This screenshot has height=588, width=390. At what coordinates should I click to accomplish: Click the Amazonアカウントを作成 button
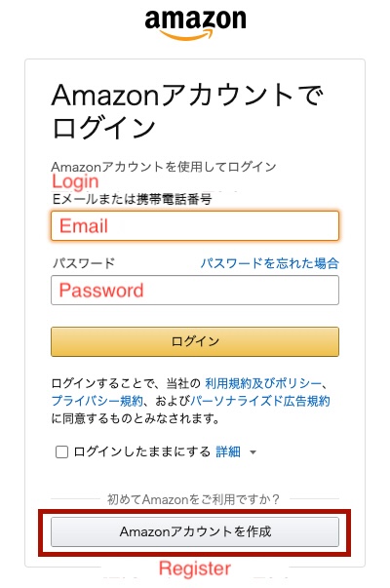(x=195, y=531)
